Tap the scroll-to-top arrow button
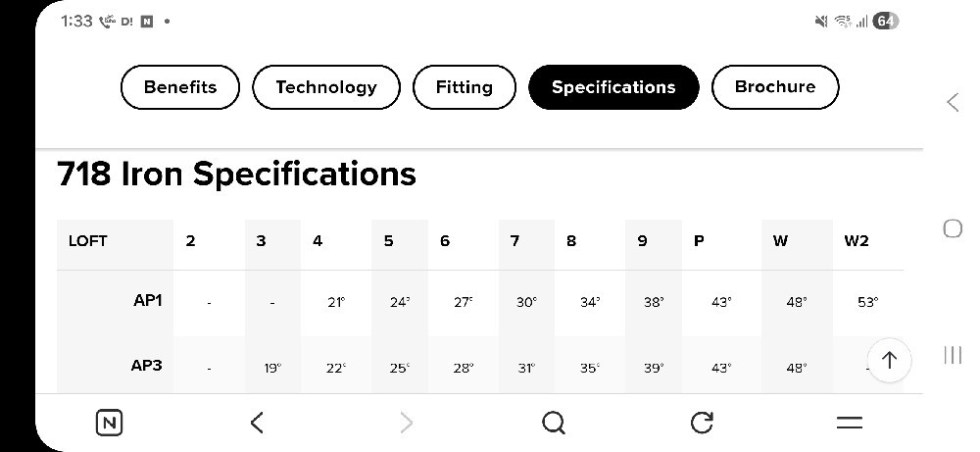Screen dimensions: 980x452 pyautogui.click(x=889, y=360)
